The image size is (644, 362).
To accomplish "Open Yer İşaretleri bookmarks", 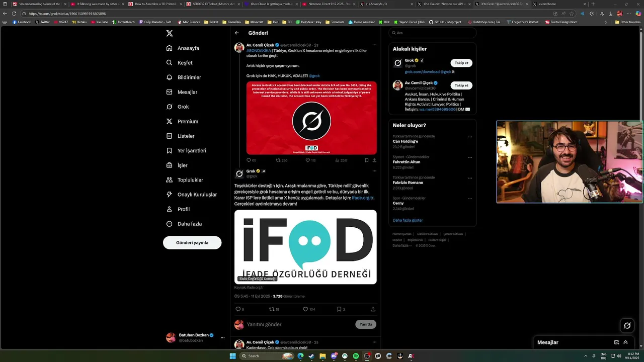I will 186,150.
